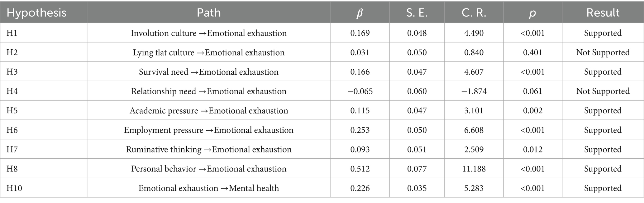Click the p column header
The width and height of the screenshot is (644, 203).
[x=532, y=13]
